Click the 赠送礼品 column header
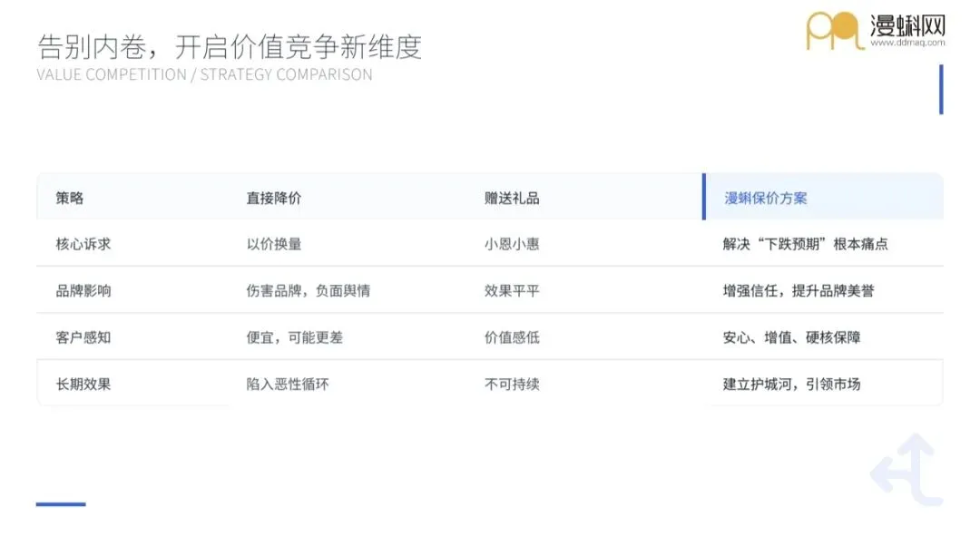 pos(512,198)
